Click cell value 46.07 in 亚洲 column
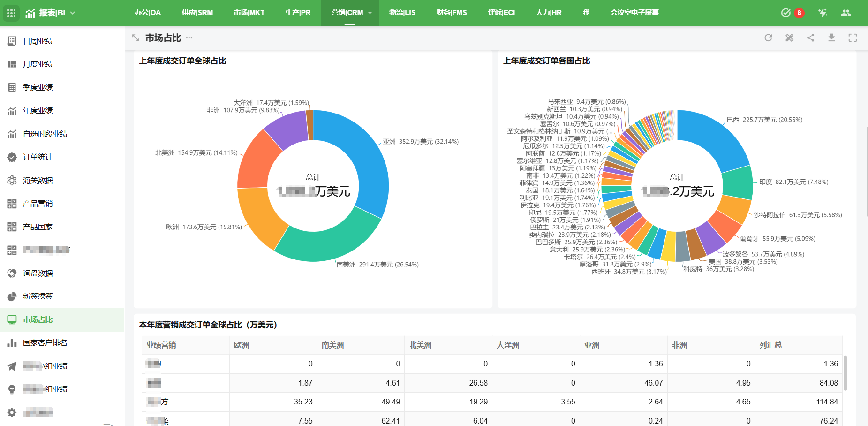 coord(654,383)
